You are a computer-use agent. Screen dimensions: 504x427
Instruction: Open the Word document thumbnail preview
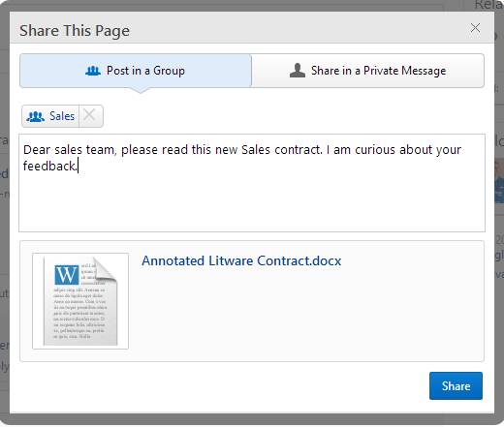tap(80, 301)
